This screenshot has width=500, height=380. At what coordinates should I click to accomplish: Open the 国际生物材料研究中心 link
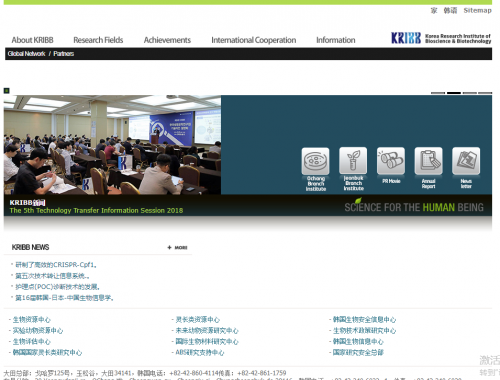pos(207,342)
